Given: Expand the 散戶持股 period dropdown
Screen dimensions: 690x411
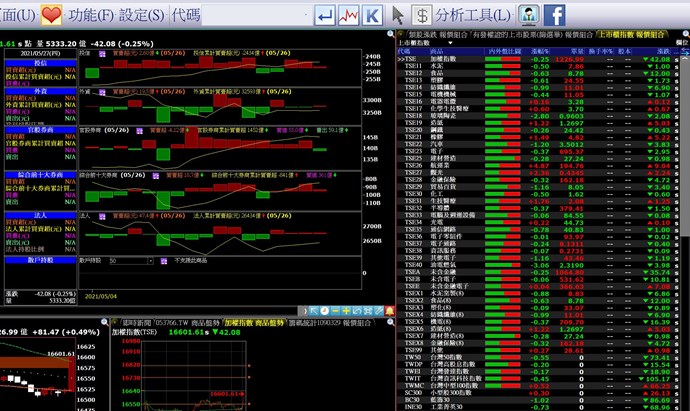Looking at the screenshot, I should [152, 260].
